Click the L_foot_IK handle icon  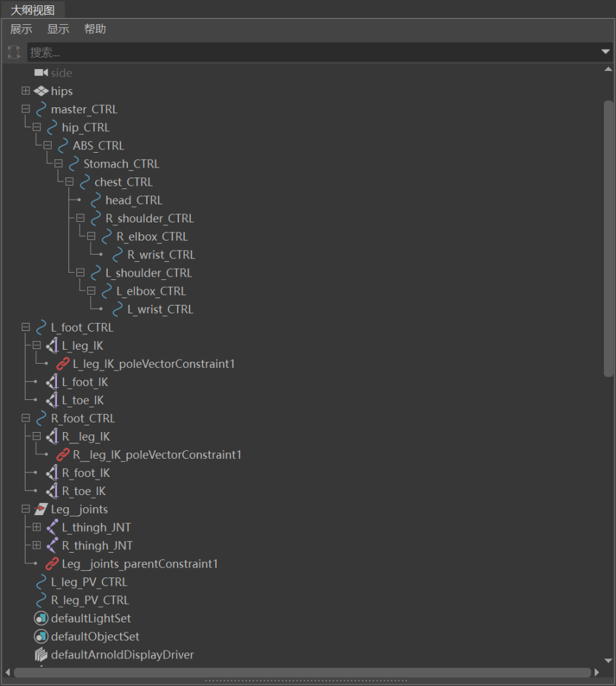(52, 383)
